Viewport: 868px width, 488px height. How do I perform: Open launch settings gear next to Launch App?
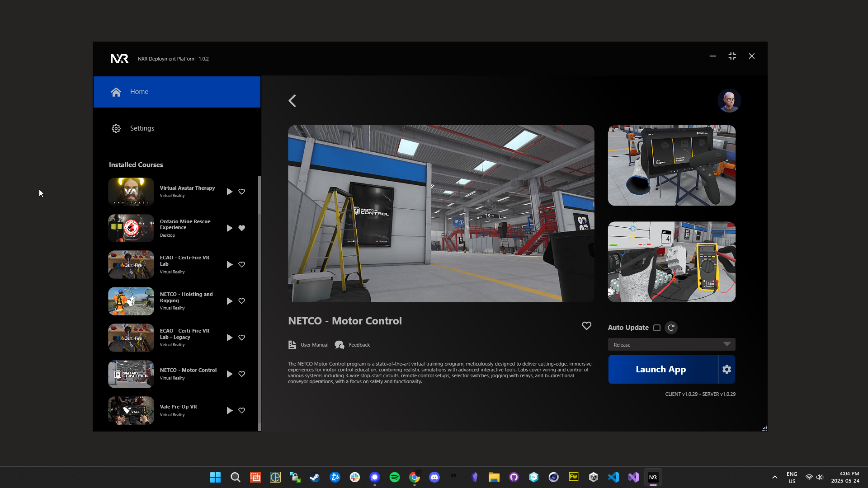[726, 370]
